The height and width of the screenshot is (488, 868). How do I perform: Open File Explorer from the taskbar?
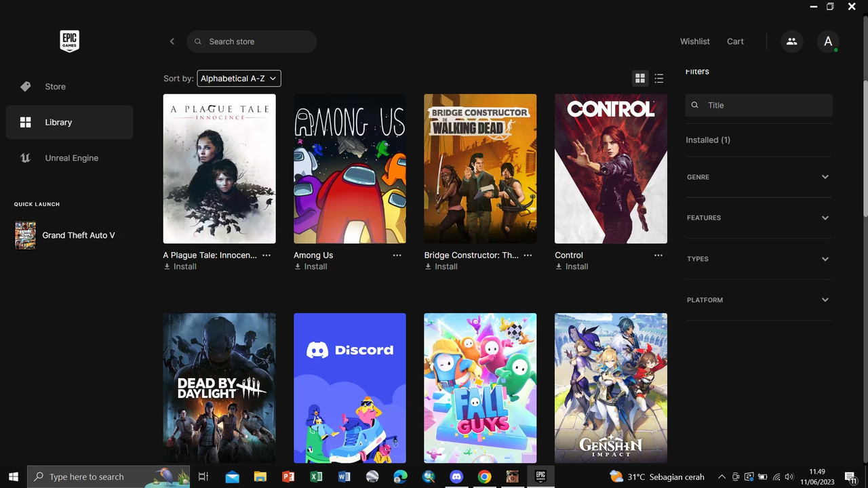click(260, 476)
